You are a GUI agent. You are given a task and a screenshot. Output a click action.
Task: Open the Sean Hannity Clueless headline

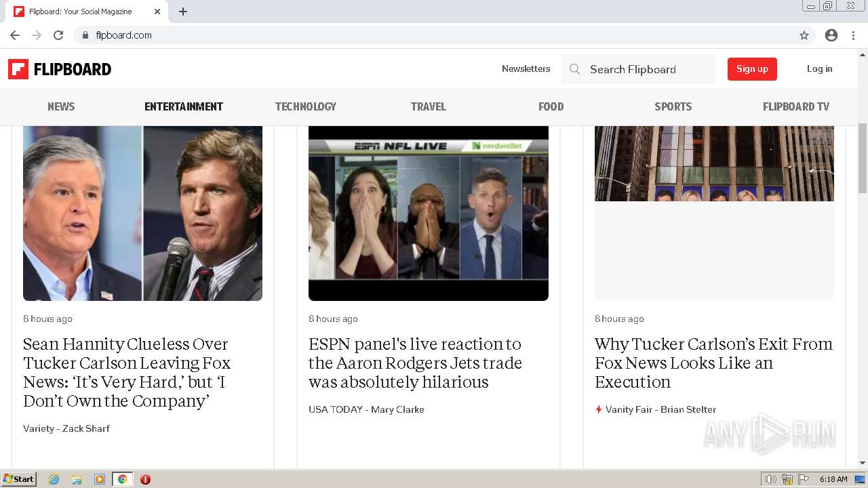click(127, 372)
